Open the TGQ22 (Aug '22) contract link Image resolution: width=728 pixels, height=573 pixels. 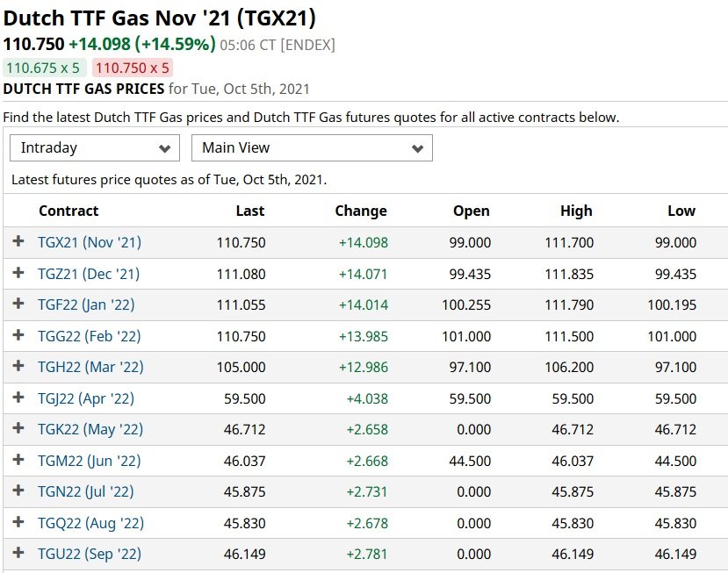tap(91, 523)
